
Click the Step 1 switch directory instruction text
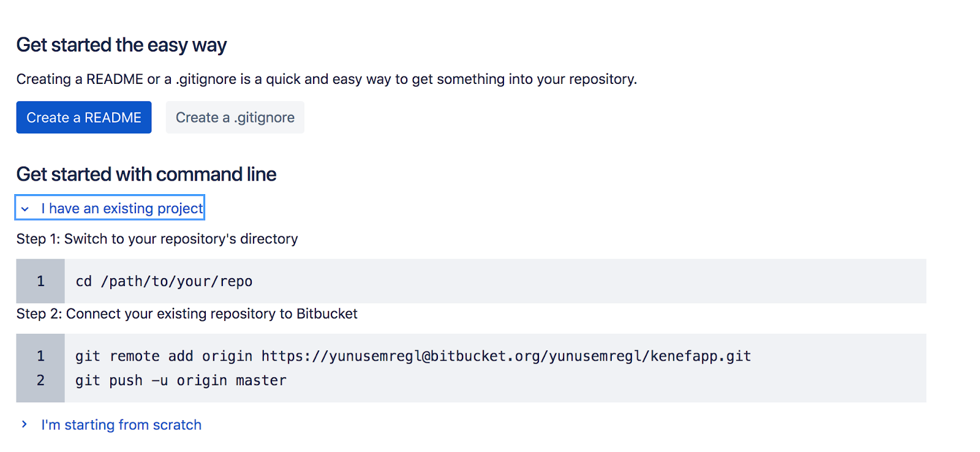coord(157,239)
